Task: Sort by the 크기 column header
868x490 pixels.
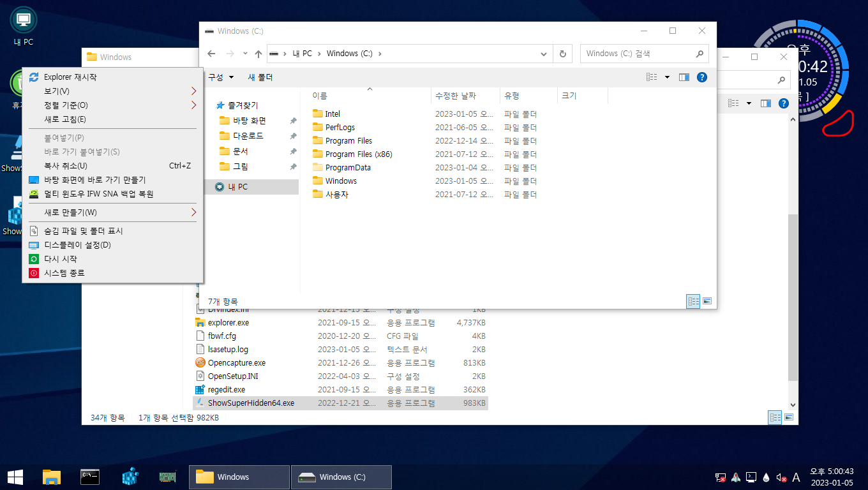Action: pyautogui.click(x=582, y=96)
